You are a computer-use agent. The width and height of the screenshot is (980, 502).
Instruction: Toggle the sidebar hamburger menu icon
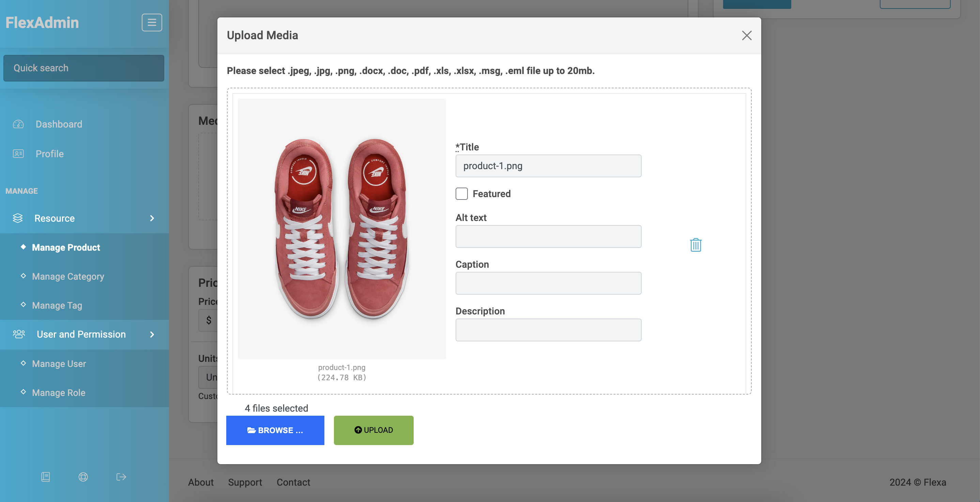pyautogui.click(x=152, y=23)
